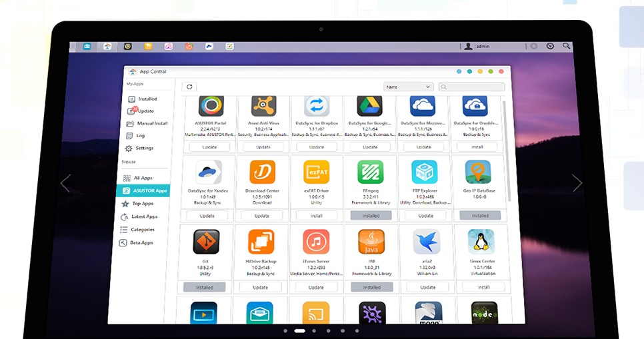This screenshot has width=644, height=339.
Task: Open the Name sort dropdown
Action: (408, 87)
